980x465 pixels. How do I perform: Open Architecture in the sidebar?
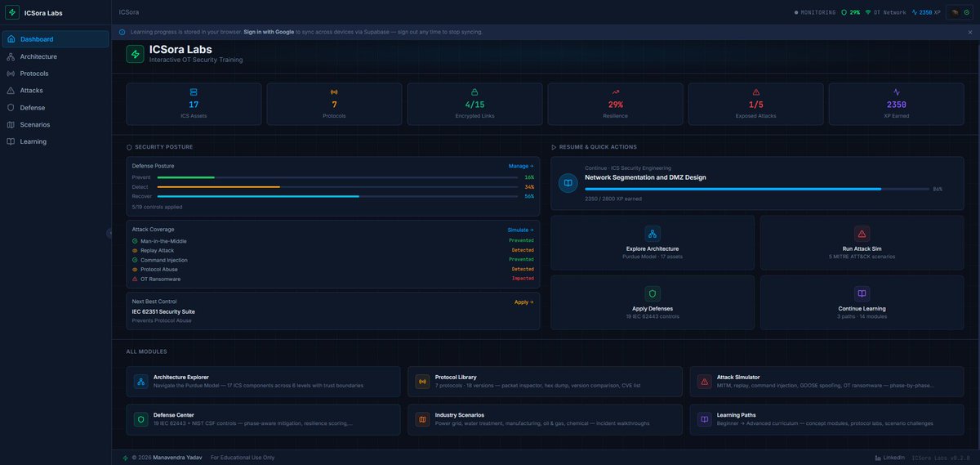click(56, 56)
